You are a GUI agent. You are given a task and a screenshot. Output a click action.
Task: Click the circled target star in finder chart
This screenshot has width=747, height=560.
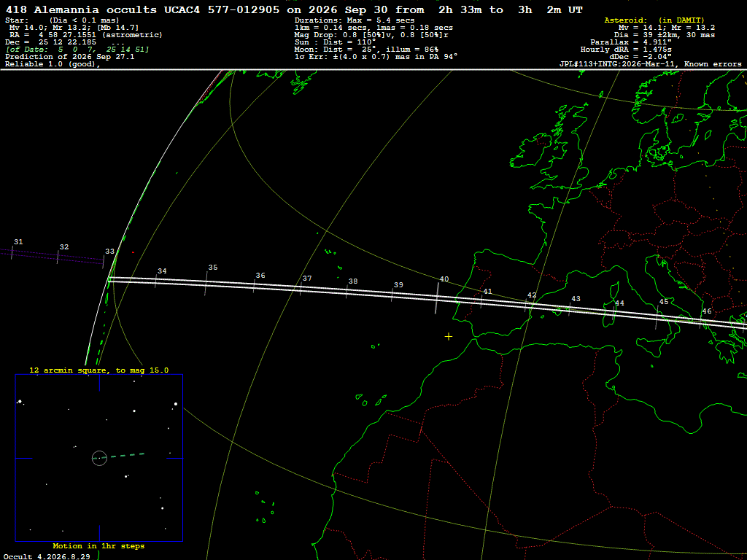[x=99, y=458]
